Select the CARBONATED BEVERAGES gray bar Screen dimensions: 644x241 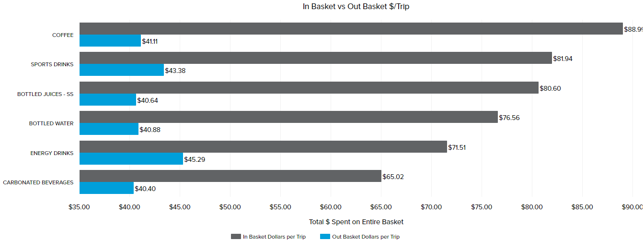230,176
